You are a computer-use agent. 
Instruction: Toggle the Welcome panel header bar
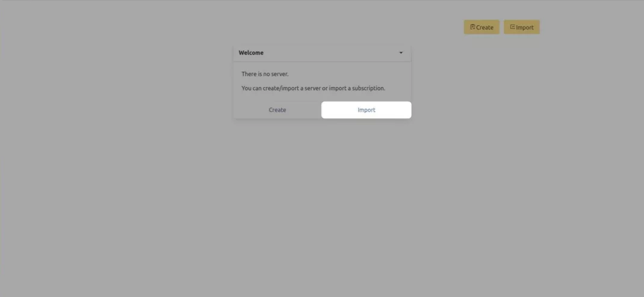point(322,53)
